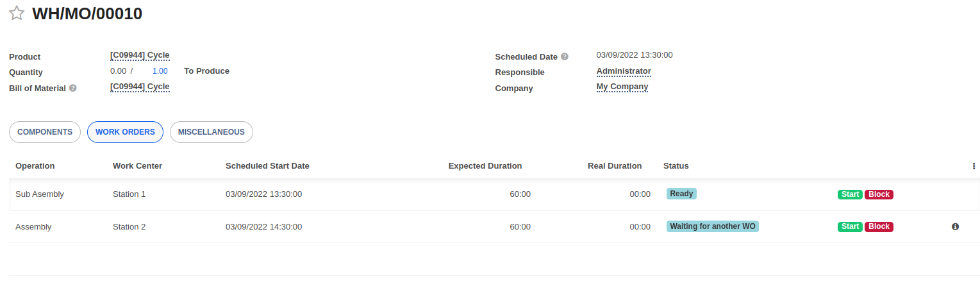
Task: Click help icon beside Scheduled Date
Action: pos(565,56)
